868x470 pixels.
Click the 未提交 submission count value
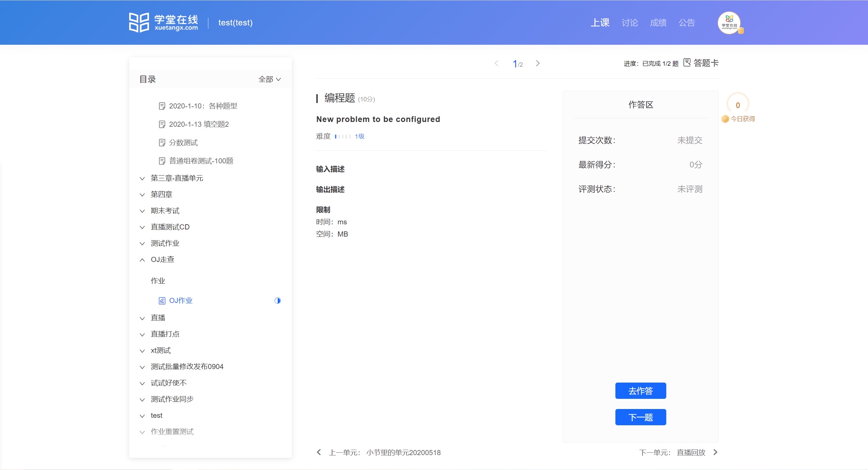[690, 140]
